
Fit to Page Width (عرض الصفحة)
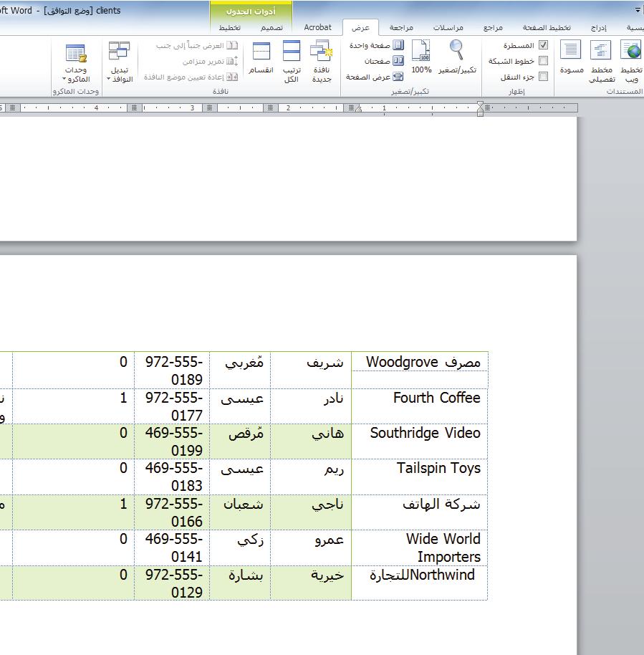point(375,77)
